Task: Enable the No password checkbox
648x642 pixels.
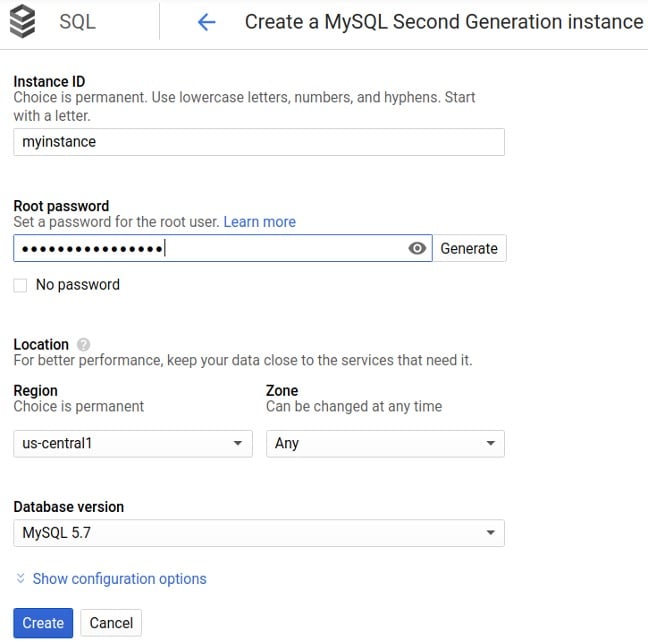Action: (21, 286)
